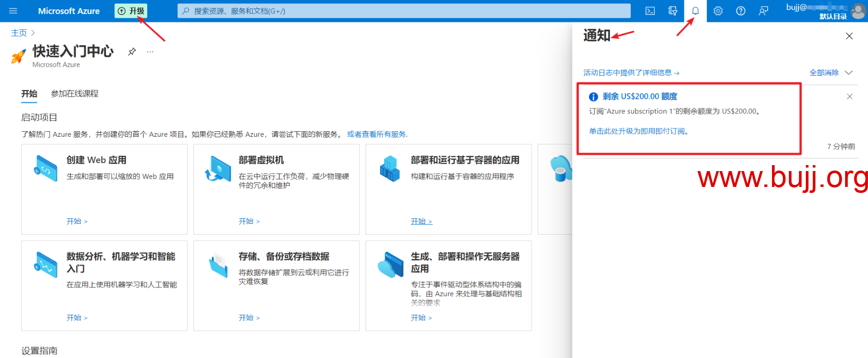Open the hamburger portal menu
The image size is (868, 358).
click(13, 11)
